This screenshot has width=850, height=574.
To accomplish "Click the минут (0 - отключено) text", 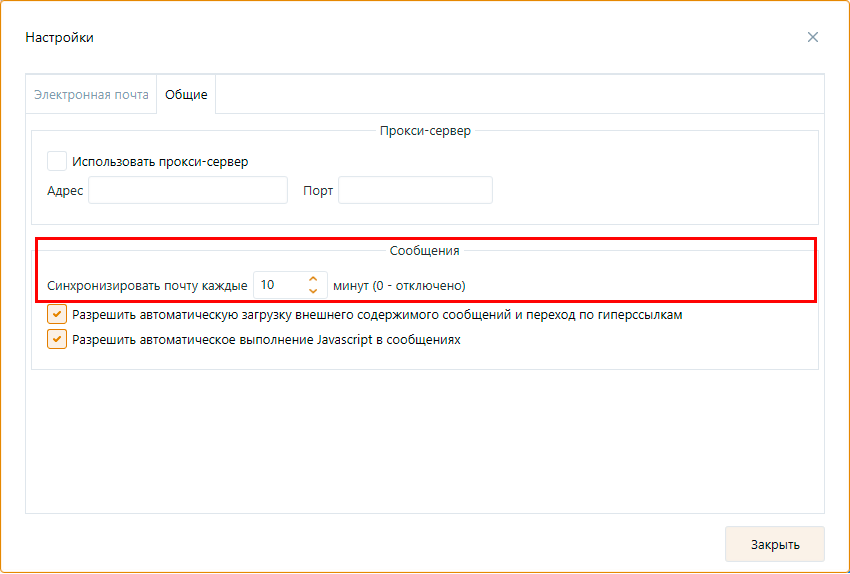I will pyautogui.click(x=399, y=285).
